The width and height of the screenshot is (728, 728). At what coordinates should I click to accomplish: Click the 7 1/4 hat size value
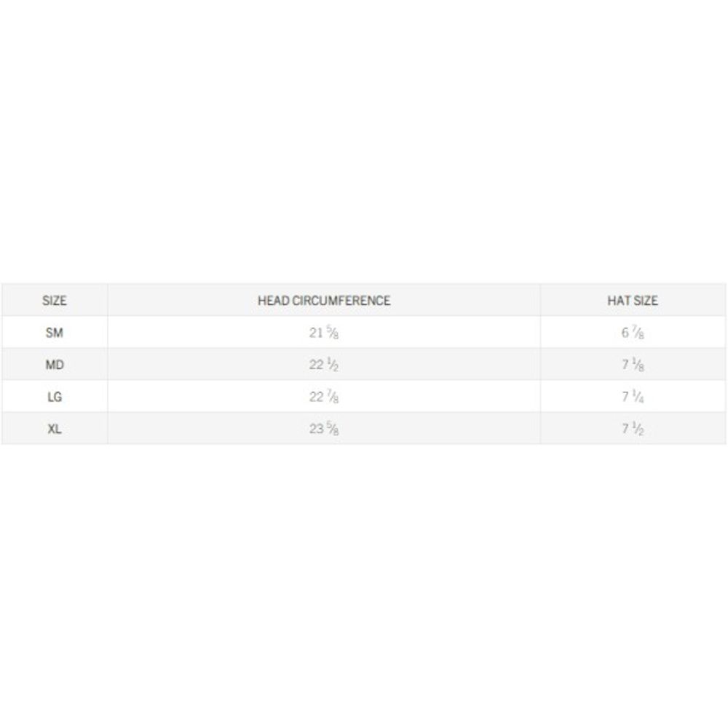pyautogui.click(x=633, y=397)
